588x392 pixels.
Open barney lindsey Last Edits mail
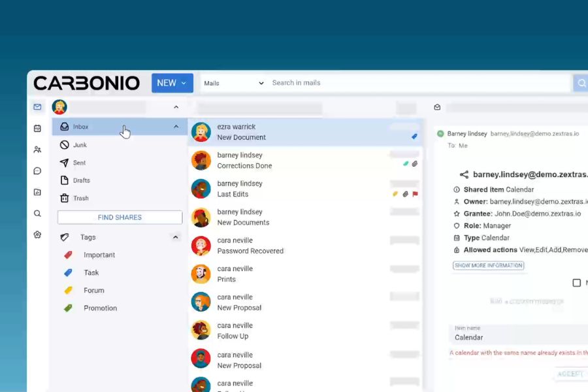point(306,189)
